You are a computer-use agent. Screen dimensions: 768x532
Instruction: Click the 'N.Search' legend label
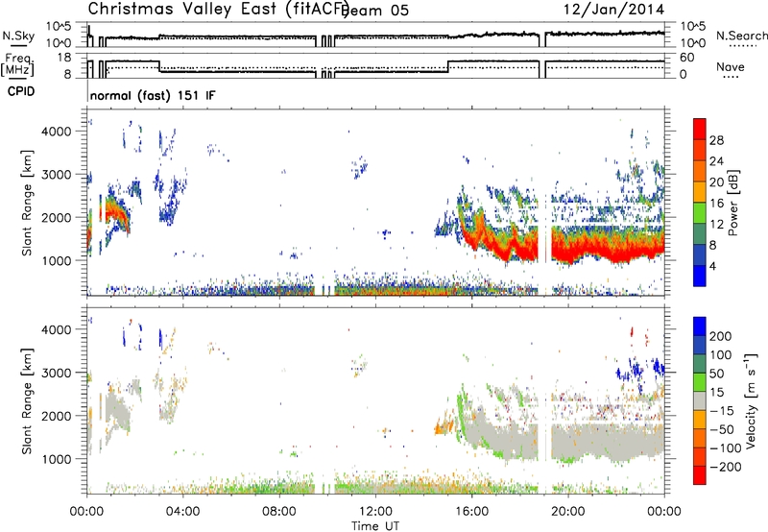point(741,36)
